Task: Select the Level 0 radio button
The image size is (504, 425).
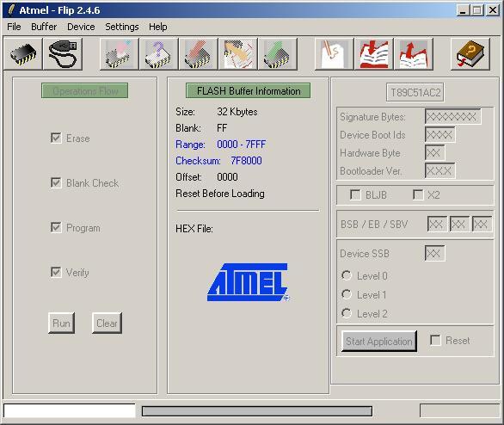Action: click(347, 275)
